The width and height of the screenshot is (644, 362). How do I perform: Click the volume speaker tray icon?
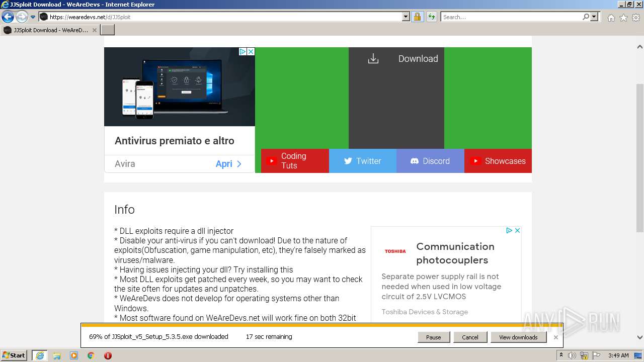pos(572,355)
